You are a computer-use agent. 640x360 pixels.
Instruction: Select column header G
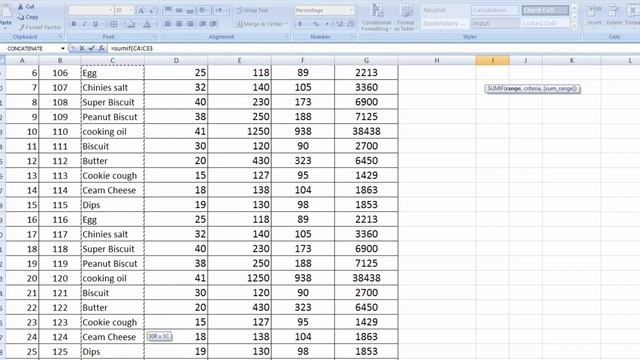coord(366,60)
